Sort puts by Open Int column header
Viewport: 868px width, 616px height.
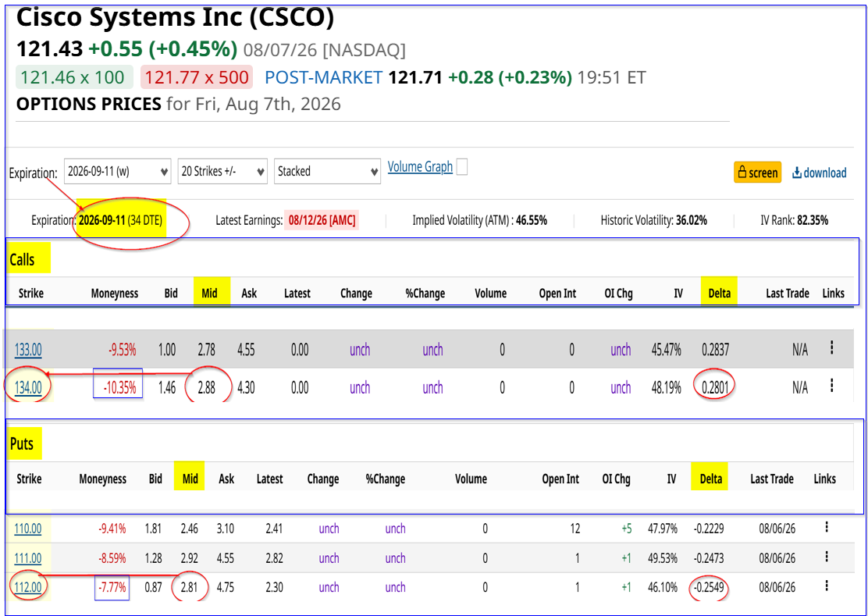560,479
